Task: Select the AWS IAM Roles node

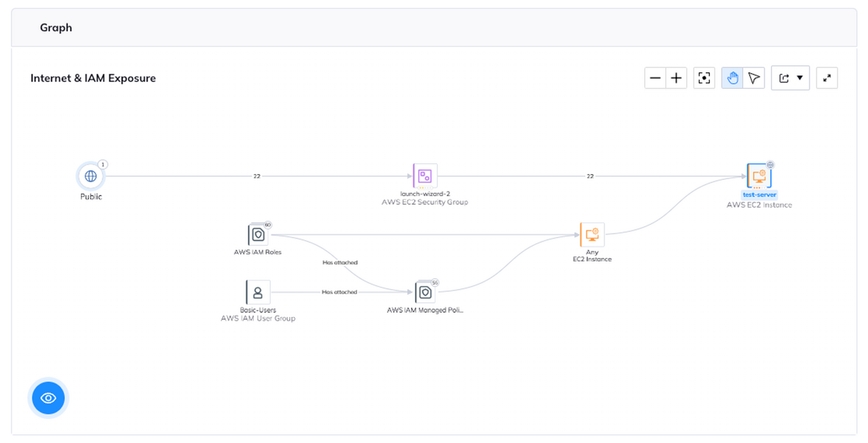Action: pyautogui.click(x=258, y=234)
